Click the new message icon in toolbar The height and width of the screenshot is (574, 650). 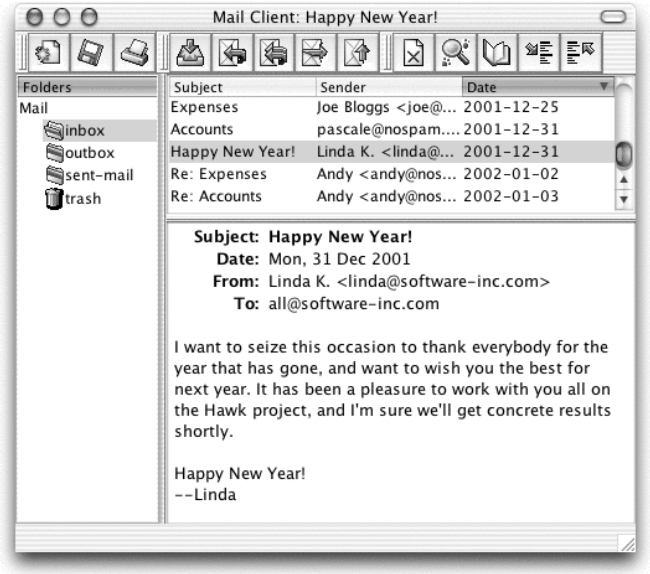pyautogui.click(x=48, y=53)
